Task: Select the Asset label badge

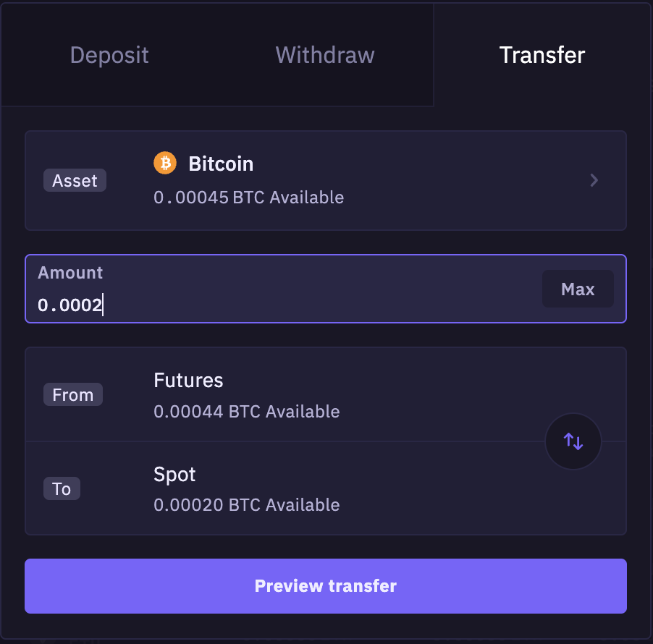Action: coord(75,180)
